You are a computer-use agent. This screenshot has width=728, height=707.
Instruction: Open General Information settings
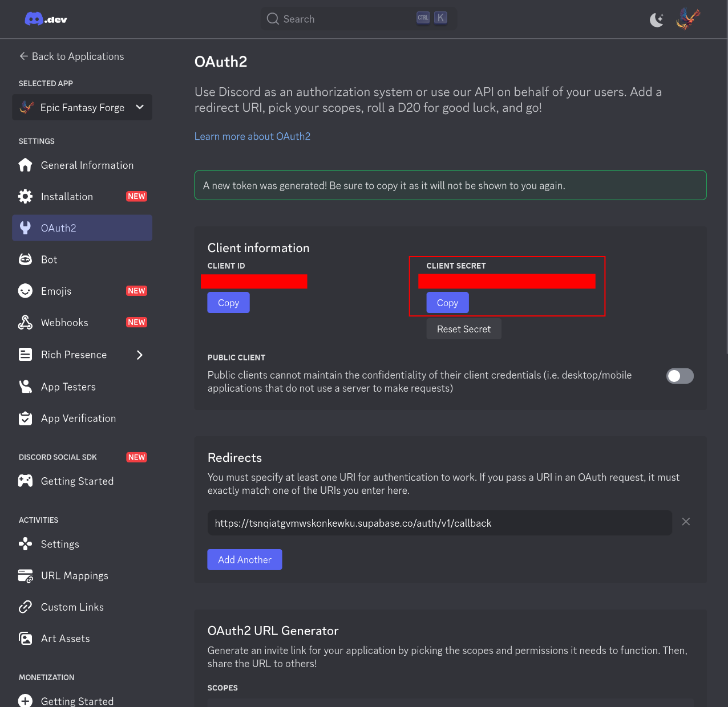point(87,165)
